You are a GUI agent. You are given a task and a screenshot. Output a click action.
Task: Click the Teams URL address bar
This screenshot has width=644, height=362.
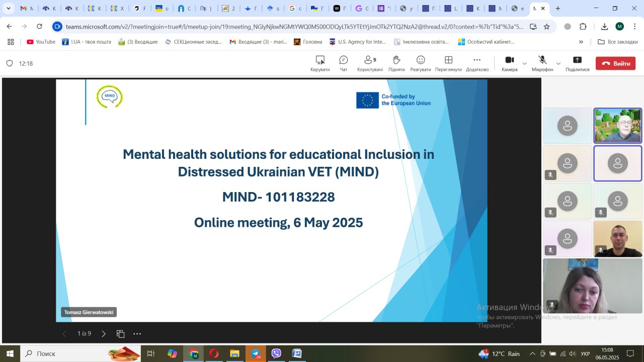pyautogui.click(x=294, y=27)
